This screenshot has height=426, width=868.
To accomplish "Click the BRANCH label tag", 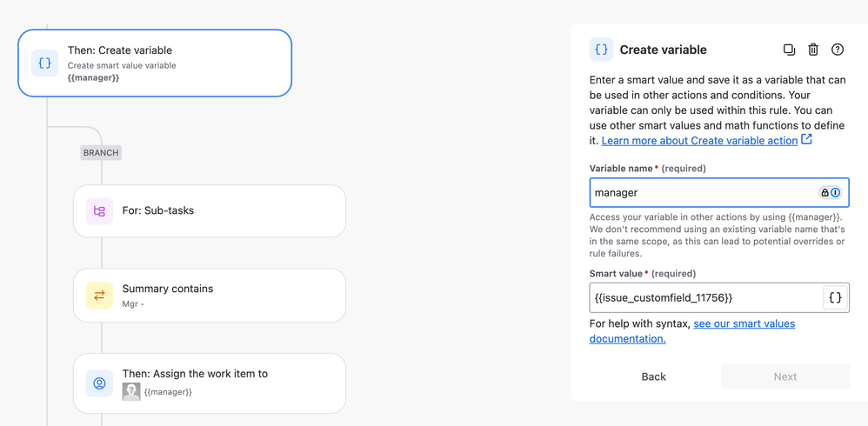I will click(101, 153).
